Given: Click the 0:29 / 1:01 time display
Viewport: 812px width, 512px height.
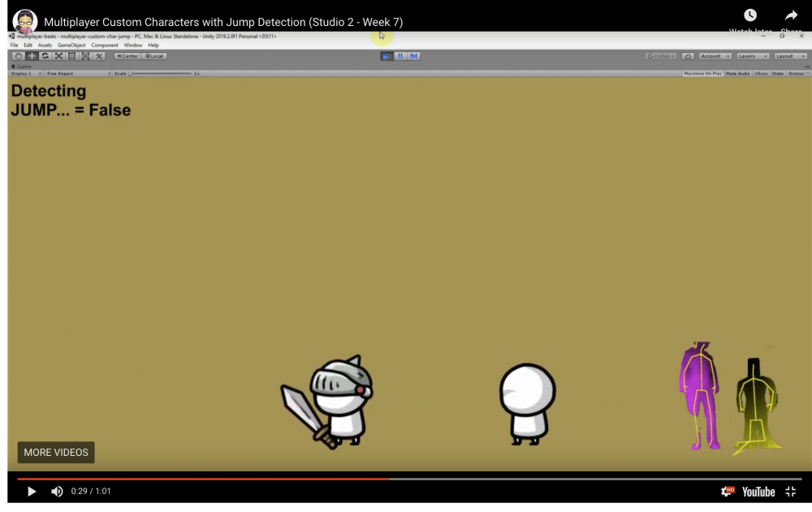Looking at the screenshot, I should (91, 491).
